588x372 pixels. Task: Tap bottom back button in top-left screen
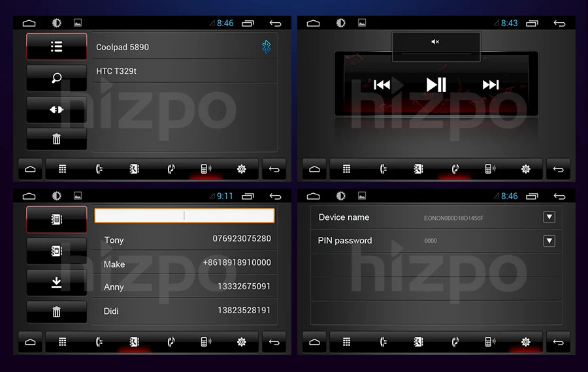pyautogui.click(x=274, y=169)
